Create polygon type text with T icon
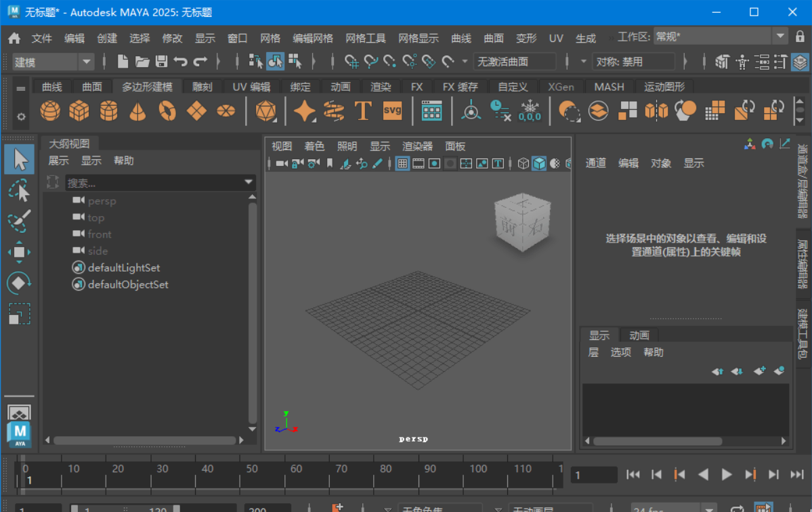This screenshot has width=812, height=512. click(x=363, y=111)
